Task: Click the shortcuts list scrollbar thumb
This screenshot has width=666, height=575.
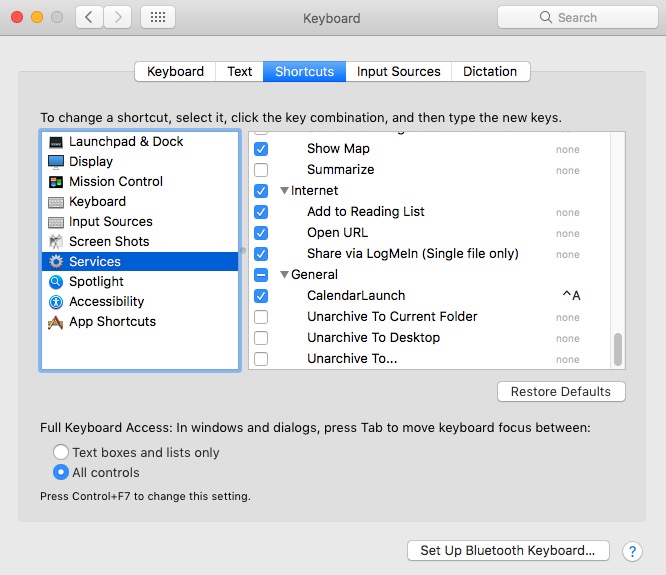Action: coord(618,350)
